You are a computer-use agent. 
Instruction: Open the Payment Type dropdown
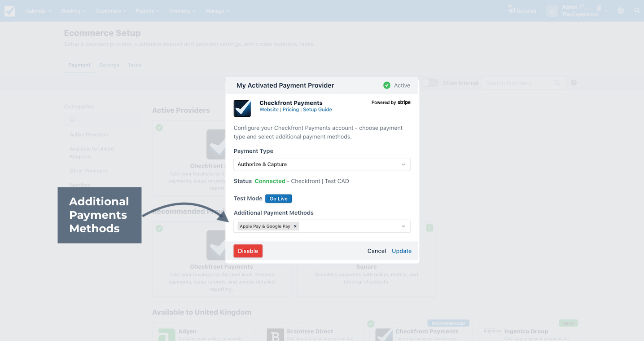tap(322, 164)
